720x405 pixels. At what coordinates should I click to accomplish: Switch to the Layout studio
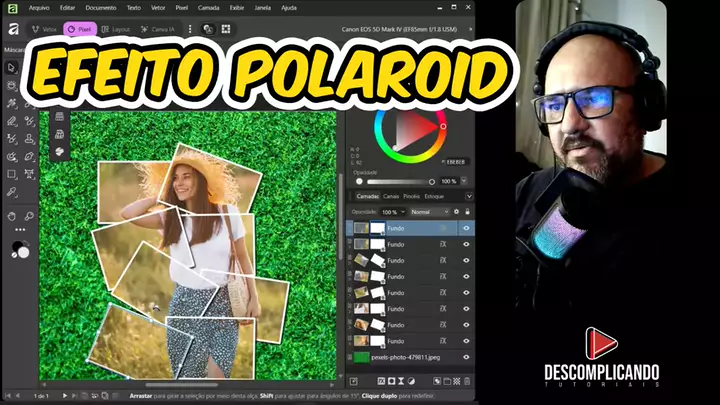tap(119, 29)
